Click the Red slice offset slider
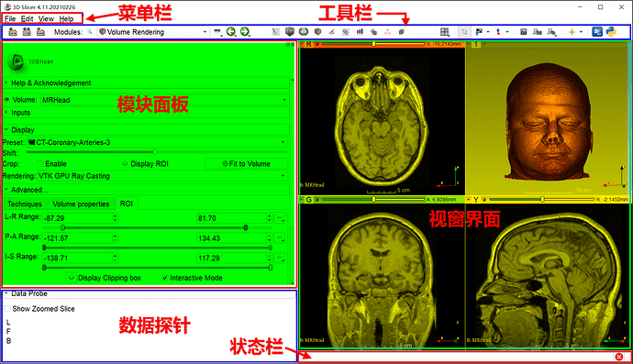633x364 pixels. coord(373,44)
